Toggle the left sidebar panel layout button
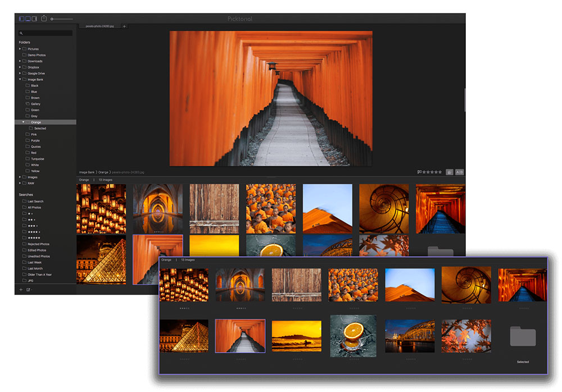This screenshot has height=392, width=562. pyautogui.click(x=22, y=19)
